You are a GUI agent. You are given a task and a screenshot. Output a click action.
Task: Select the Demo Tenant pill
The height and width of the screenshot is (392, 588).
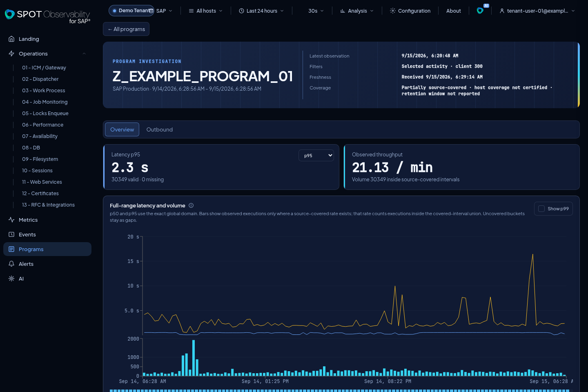point(131,11)
